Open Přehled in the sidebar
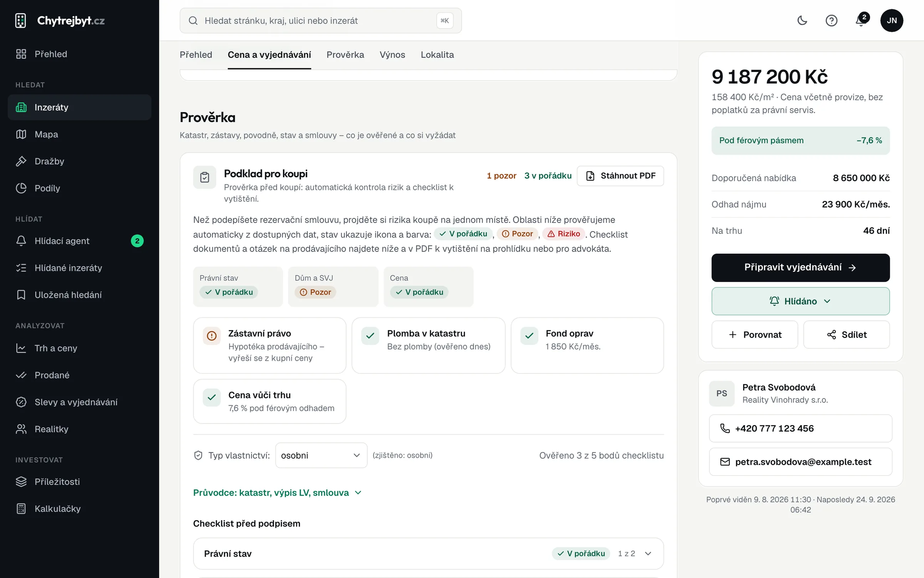 (x=79, y=54)
